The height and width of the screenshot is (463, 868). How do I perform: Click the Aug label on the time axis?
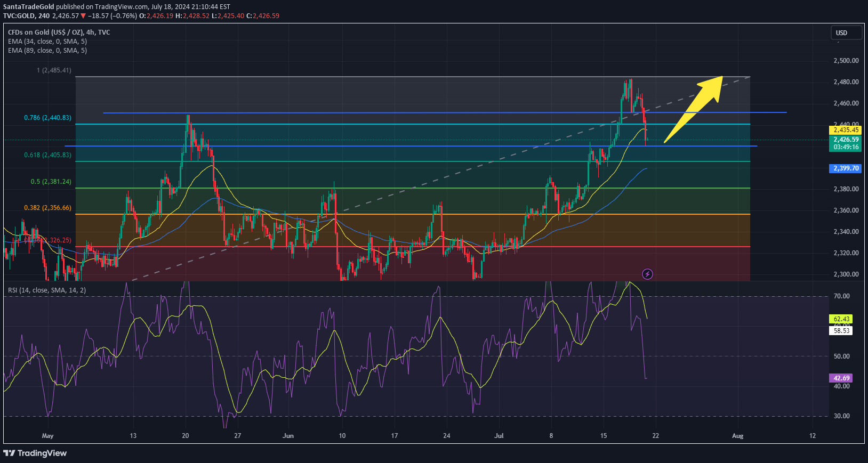[737, 436]
